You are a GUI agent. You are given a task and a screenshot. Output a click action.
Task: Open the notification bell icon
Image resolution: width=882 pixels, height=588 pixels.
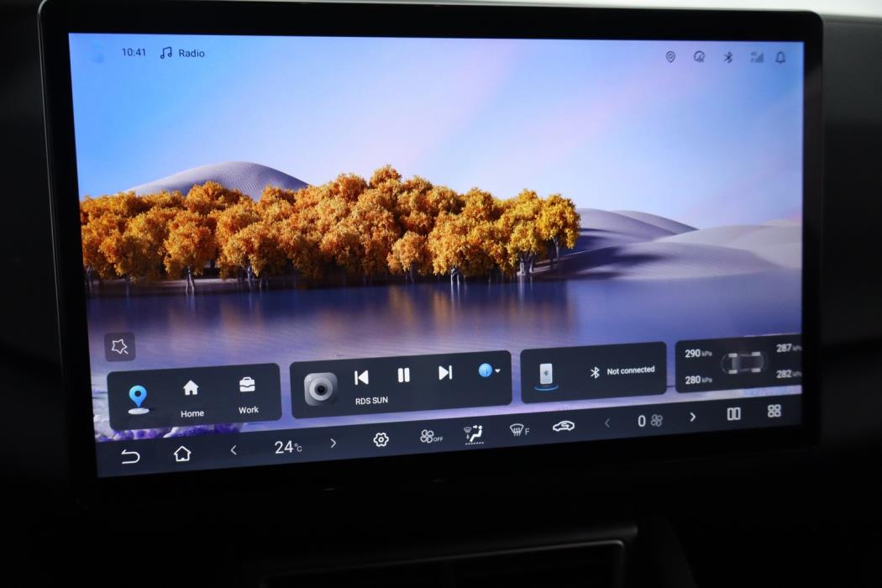pyautogui.click(x=780, y=57)
